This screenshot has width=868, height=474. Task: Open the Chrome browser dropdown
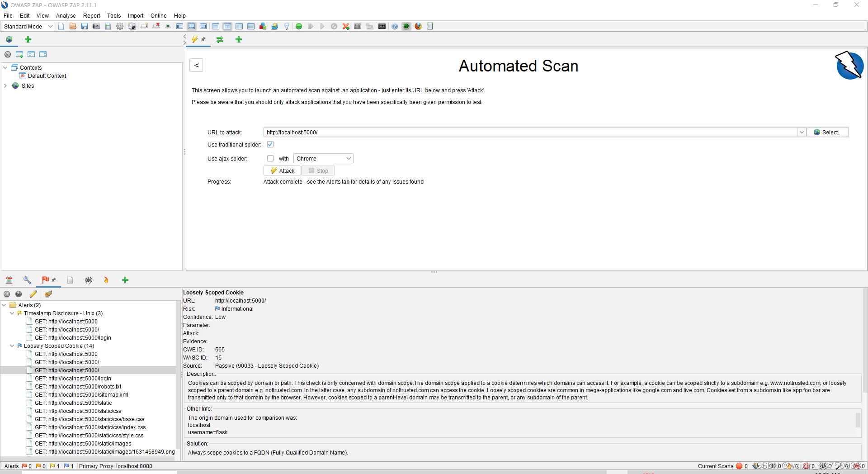tap(323, 158)
